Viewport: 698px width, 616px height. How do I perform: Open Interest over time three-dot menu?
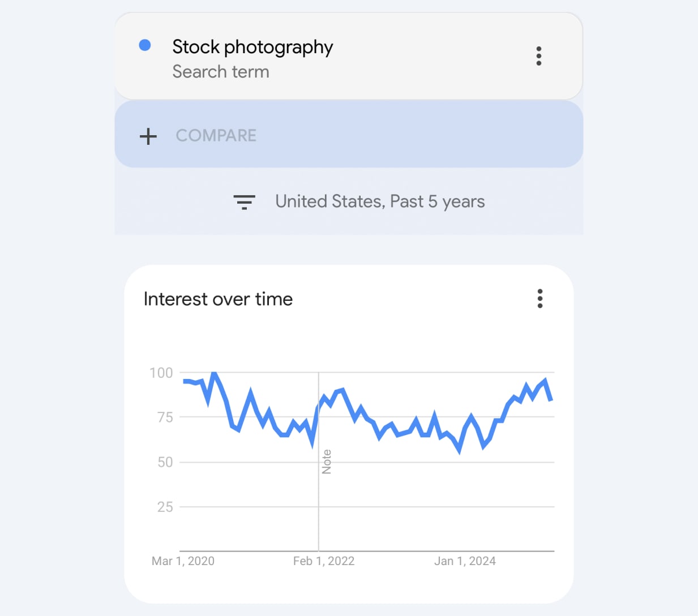tap(539, 299)
